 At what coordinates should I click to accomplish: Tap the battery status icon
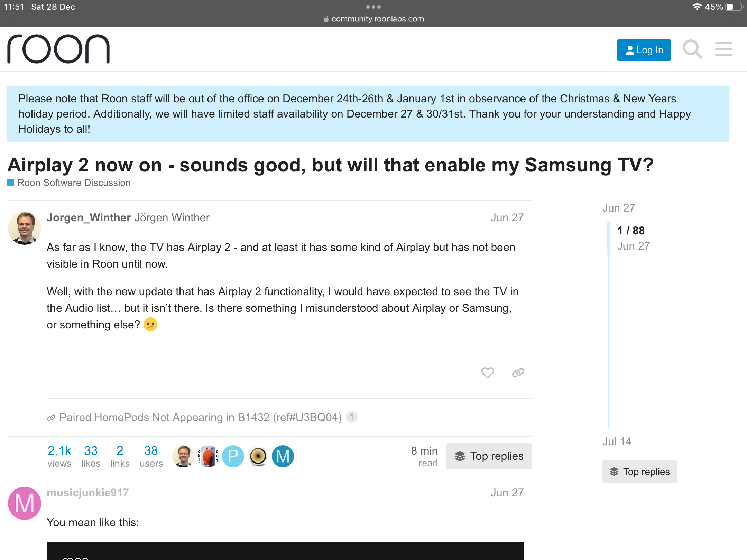[x=734, y=7]
